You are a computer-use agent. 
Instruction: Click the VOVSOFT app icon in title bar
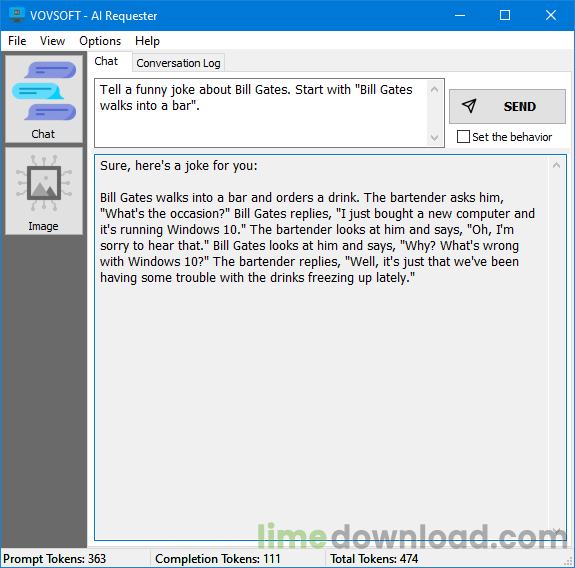click(x=17, y=15)
